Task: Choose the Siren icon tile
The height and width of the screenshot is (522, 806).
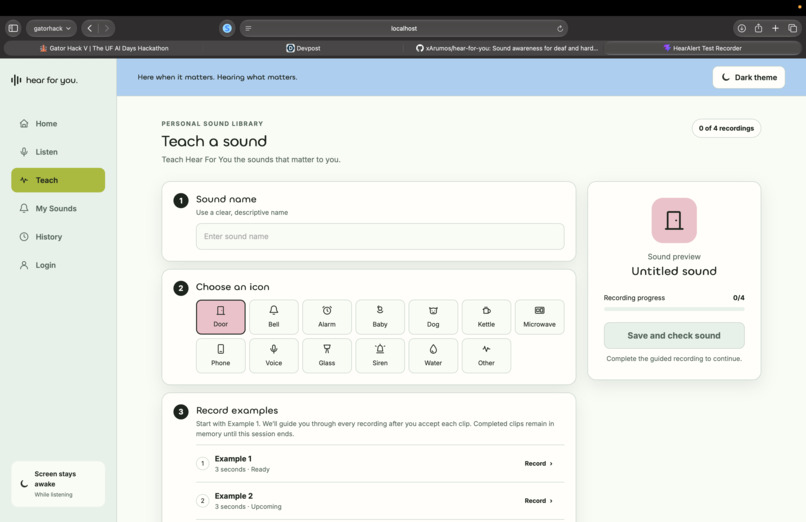Action: [x=380, y=356]
